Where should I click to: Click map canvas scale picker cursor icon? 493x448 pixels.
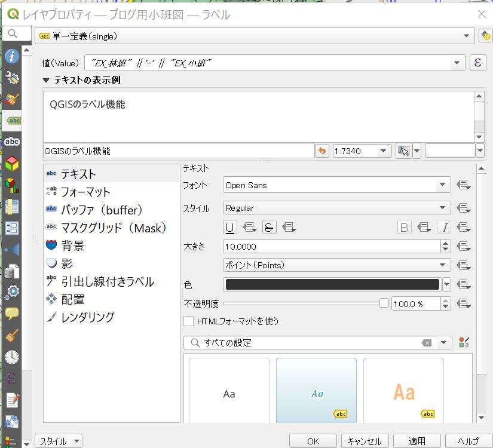point(404,151)
